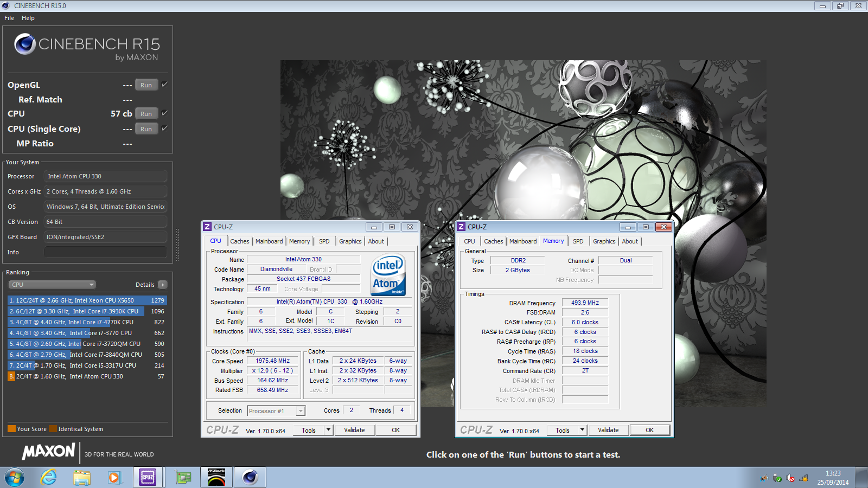This screenshot has height=488, width=868.
Task: Open the Help menu
Action: 28,18
